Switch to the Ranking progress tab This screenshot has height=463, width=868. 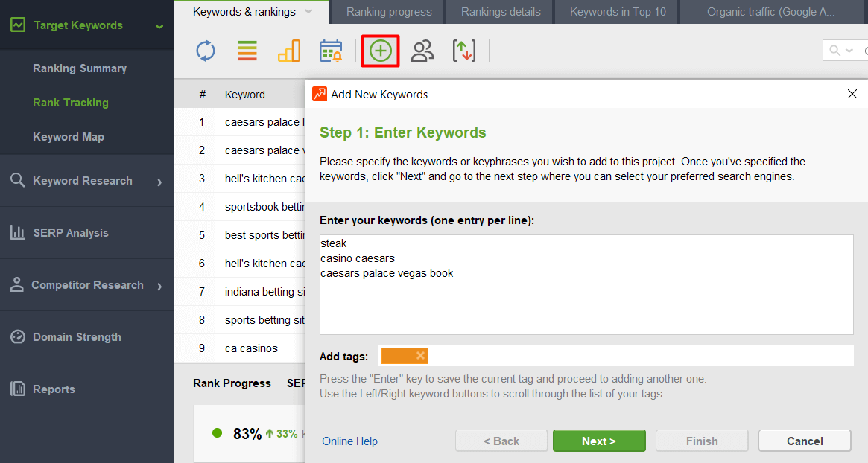389,12
